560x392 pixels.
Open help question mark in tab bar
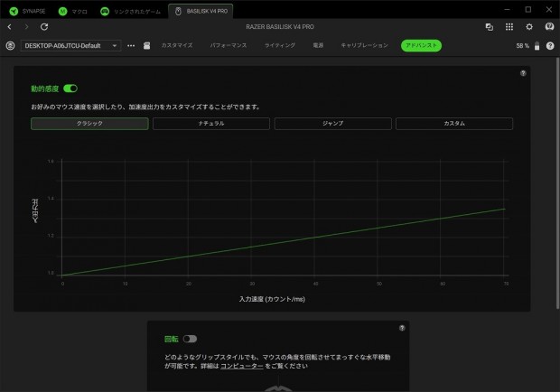(550, 46)
